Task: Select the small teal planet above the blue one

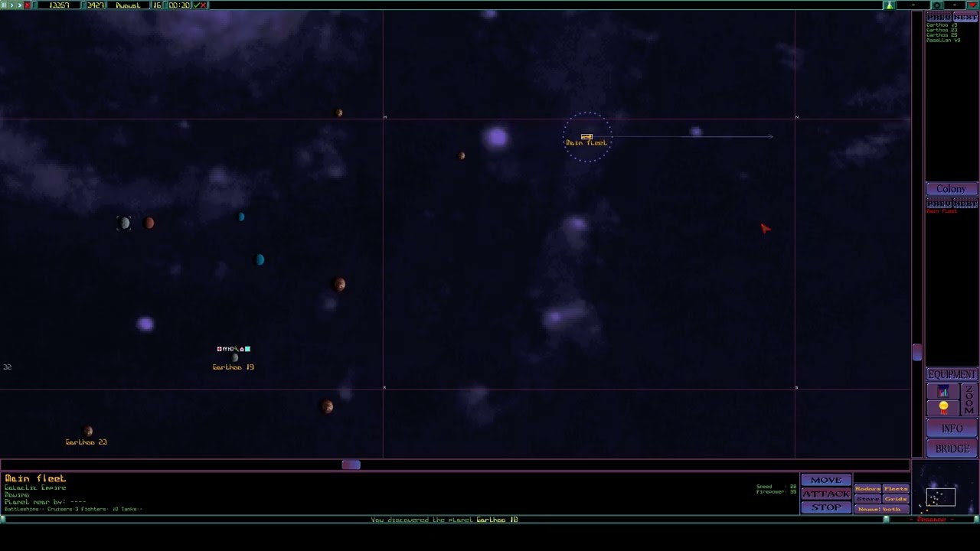Action: coord(241,217)
